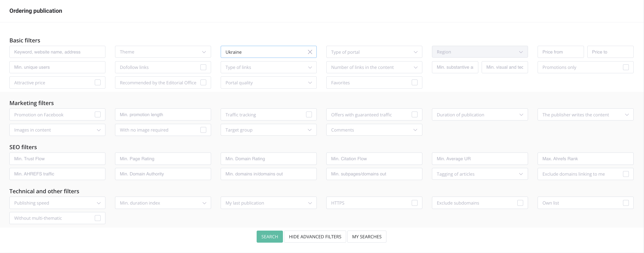
Task: Click the Price to field
Action: tap(610, 52)
